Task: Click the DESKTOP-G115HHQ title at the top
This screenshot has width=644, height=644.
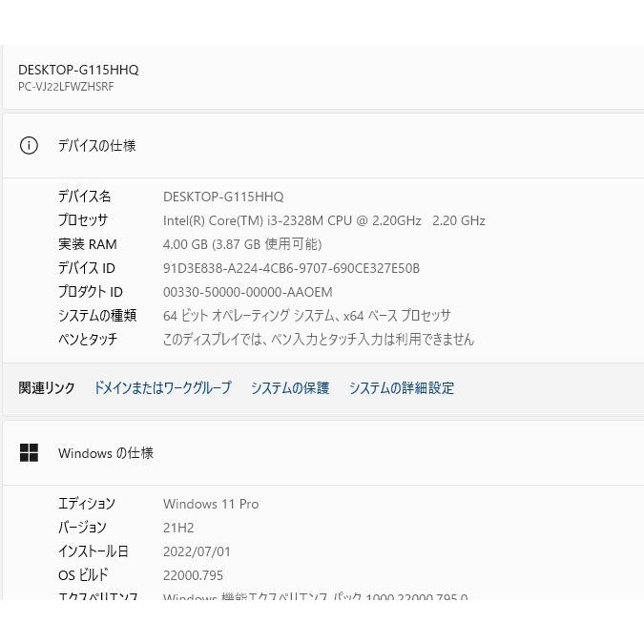Action: click(78, 70)
